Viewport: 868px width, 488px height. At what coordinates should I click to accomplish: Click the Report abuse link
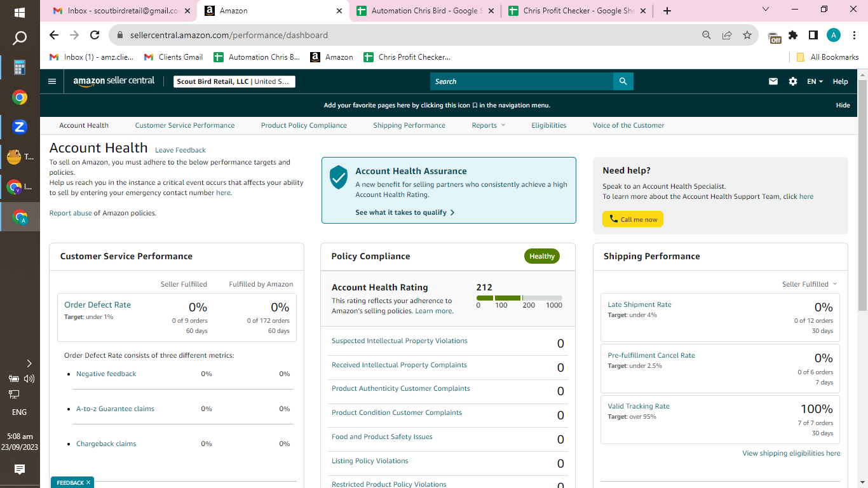coord(71,213)
